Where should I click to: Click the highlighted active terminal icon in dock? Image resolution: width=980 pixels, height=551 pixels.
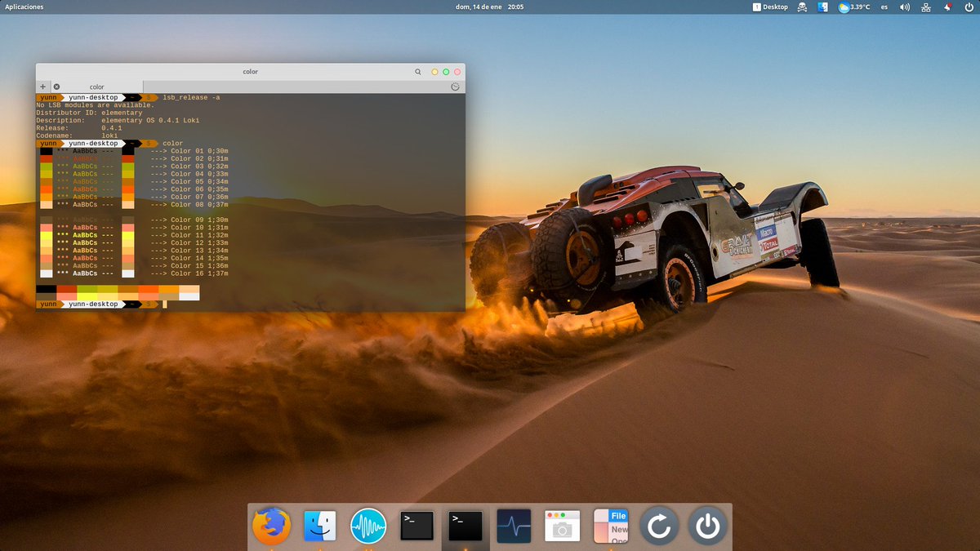465,526
